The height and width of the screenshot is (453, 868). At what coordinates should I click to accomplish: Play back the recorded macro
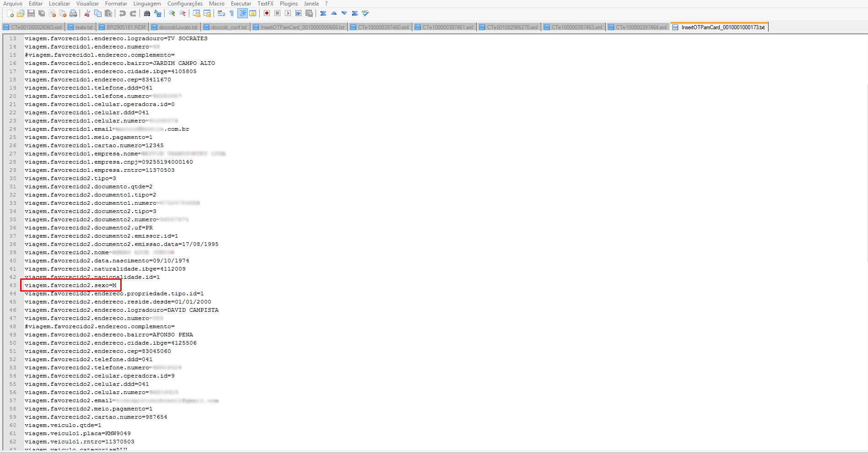click(288, 14)
